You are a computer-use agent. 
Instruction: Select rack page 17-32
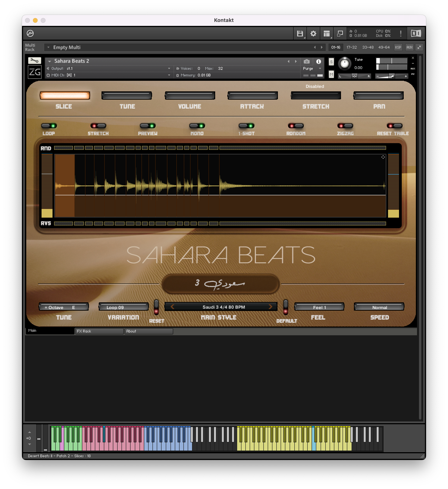point(352,47)
